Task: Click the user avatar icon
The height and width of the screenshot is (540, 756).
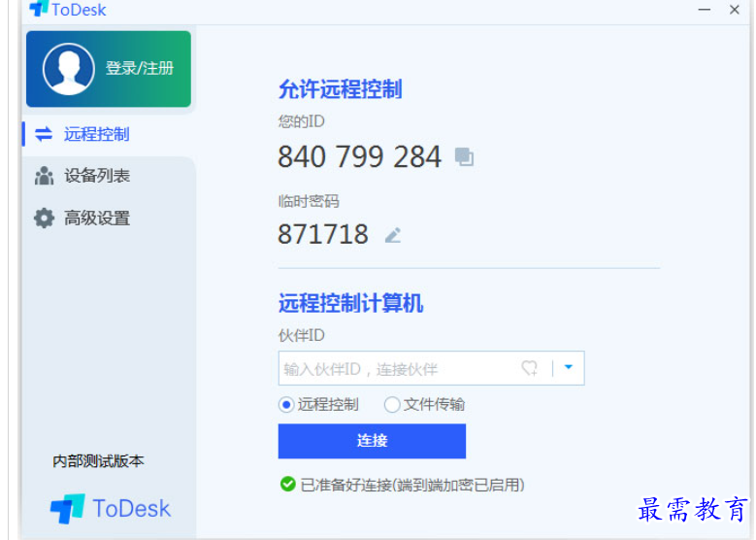Action: click(x=69, y=69)
